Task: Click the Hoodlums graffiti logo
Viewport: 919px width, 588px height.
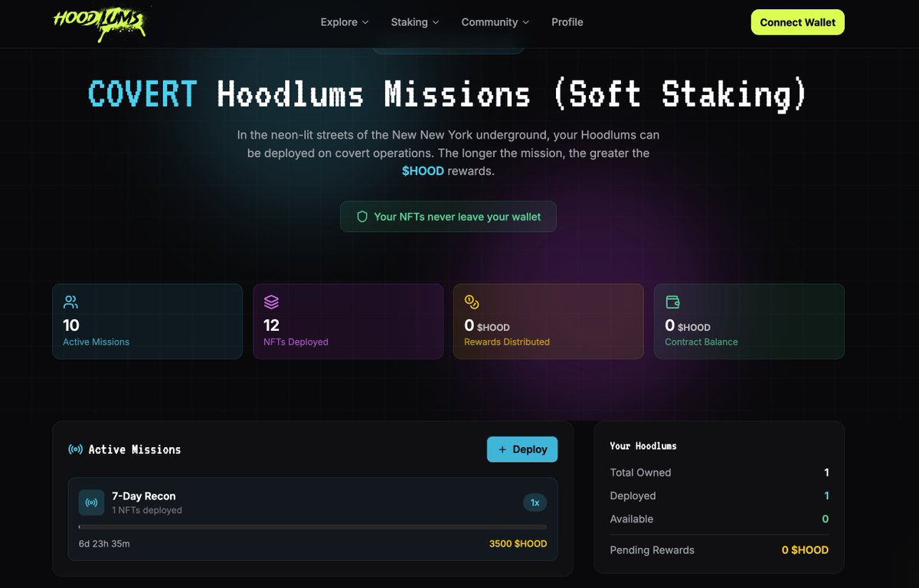Action: [x=101, y=22]
